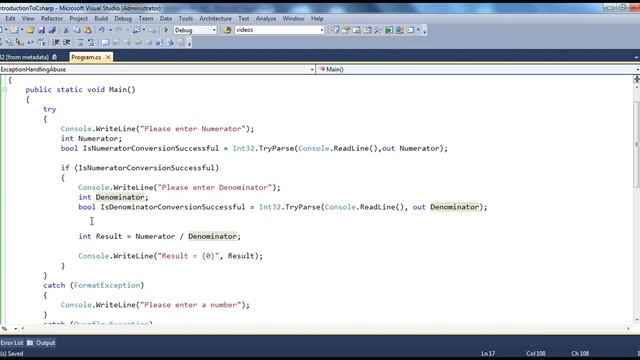Open the Help menu
Screen dimensions: 640x360
pos(317,19)
